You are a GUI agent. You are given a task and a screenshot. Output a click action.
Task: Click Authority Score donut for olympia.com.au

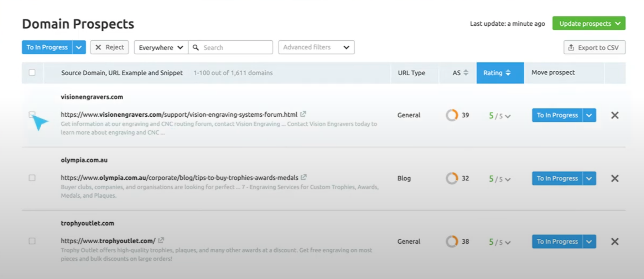[452, 178]
